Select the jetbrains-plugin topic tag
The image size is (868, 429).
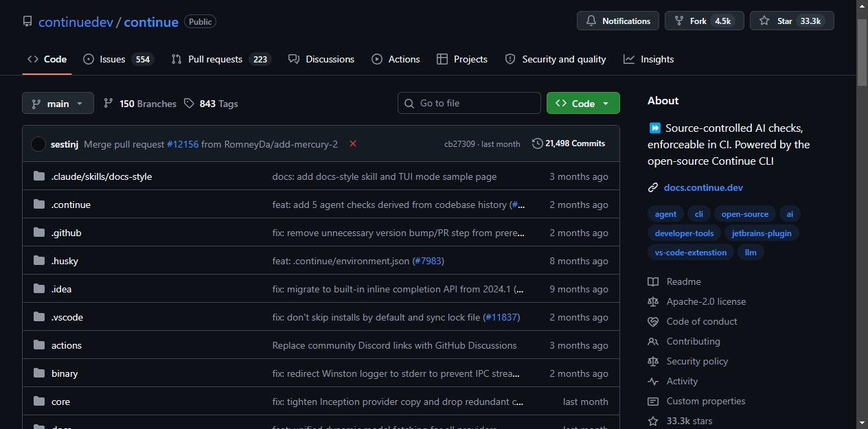[x=762, y=233]
